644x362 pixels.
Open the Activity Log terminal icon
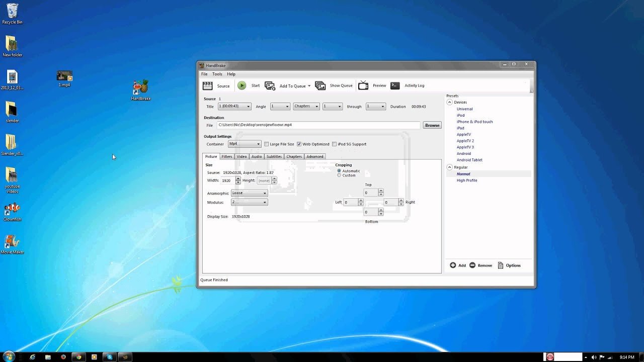395,85
